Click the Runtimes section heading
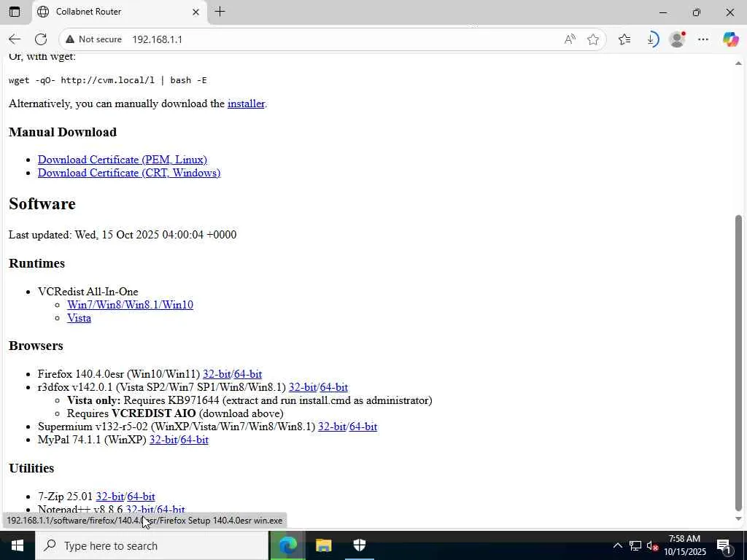Image resolution: width=747 pixels, height=560 pixels. click(36, 263)
